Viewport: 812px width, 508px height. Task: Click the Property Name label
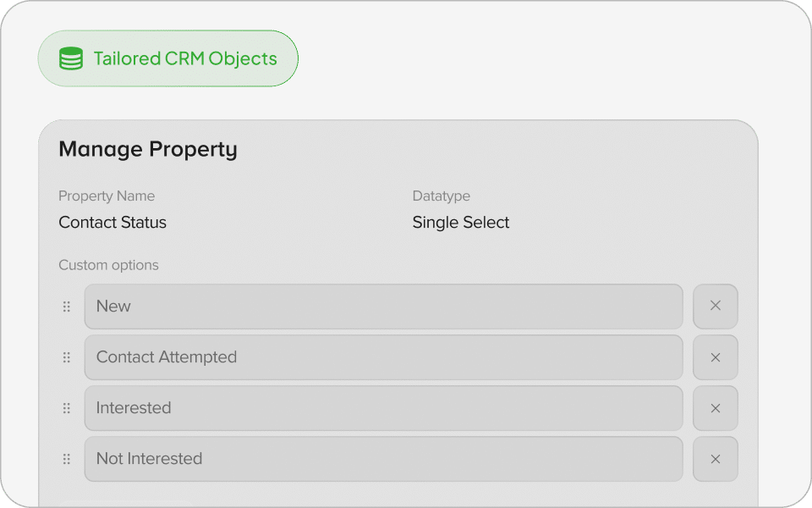107,196
